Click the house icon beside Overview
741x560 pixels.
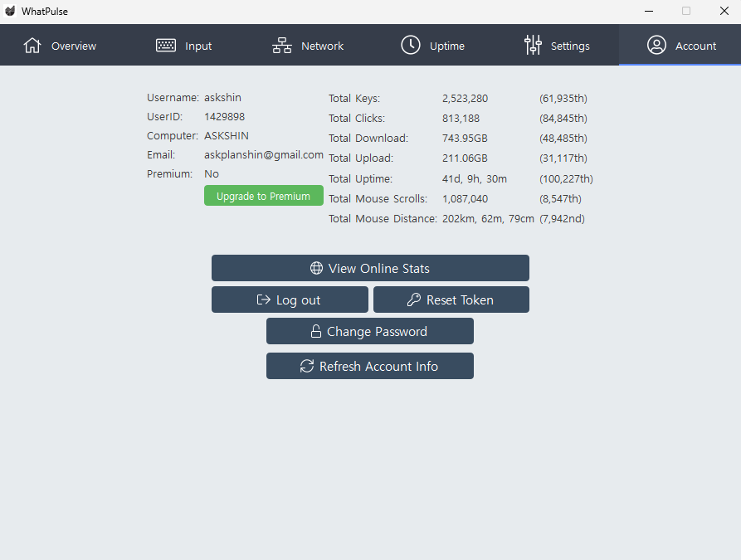(32, 46)
